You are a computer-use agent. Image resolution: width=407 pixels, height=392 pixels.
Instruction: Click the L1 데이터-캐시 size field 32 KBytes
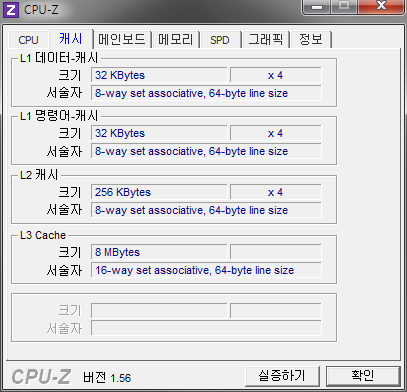coord(159,75)
